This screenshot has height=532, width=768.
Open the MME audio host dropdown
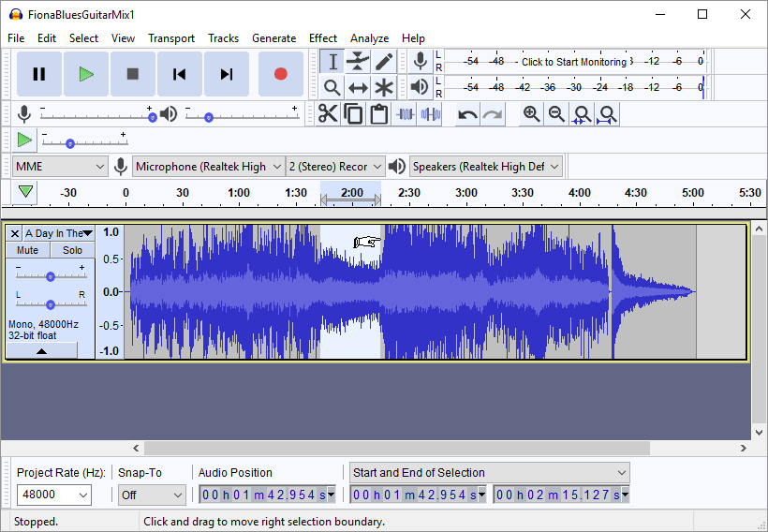click(61, 167)
